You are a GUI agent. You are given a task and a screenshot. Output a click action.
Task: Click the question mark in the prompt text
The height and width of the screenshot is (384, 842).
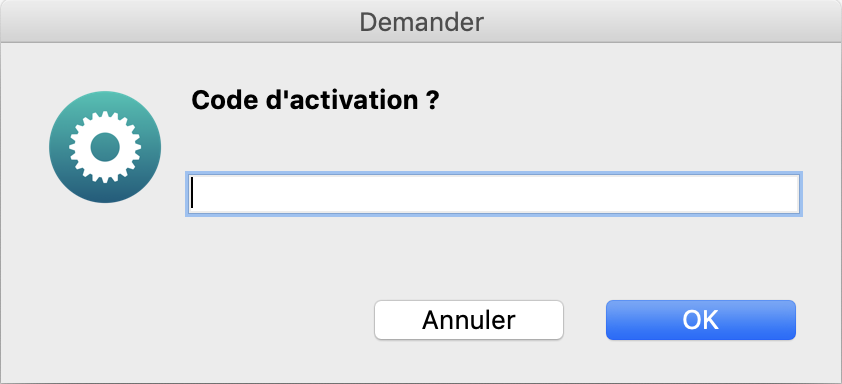tap(433, 100)
